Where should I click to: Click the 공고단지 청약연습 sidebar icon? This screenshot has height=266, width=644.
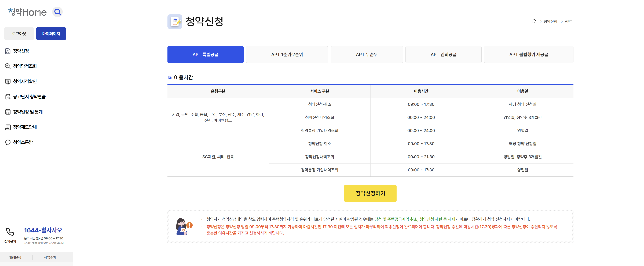8,97
